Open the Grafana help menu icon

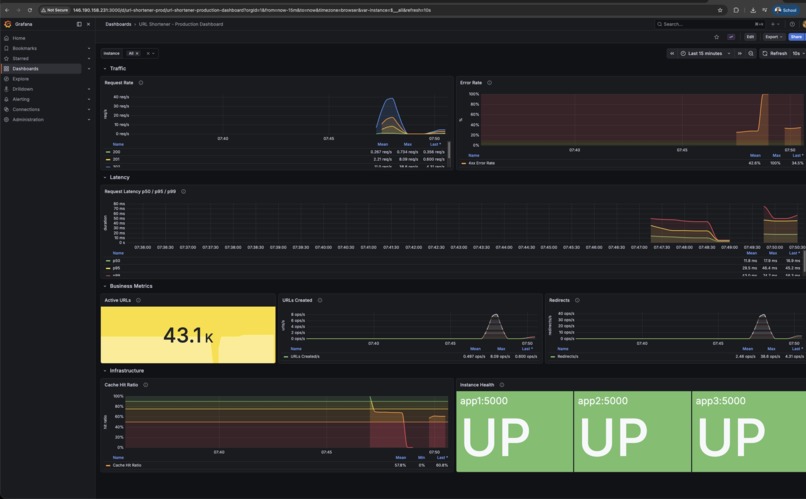(792, 24)
